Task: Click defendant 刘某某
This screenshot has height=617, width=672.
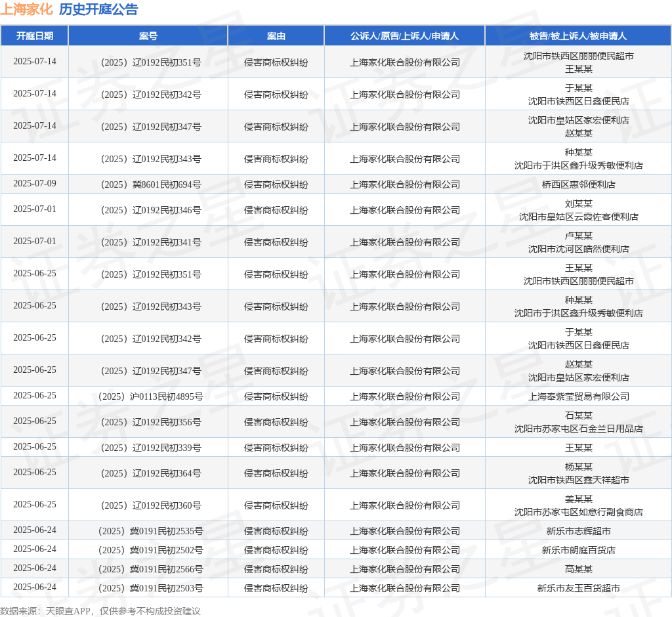Action: click(x=579, y=203)
